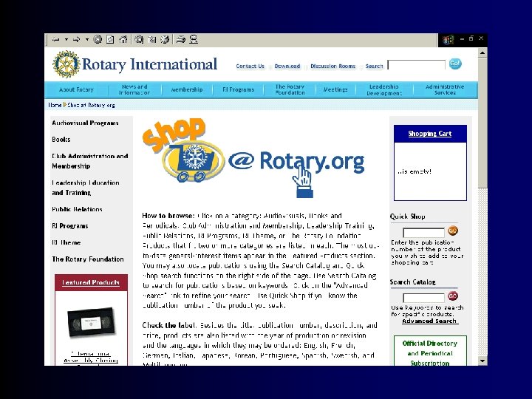
Task: Open the Membership menu
Action: coord(187,89)
